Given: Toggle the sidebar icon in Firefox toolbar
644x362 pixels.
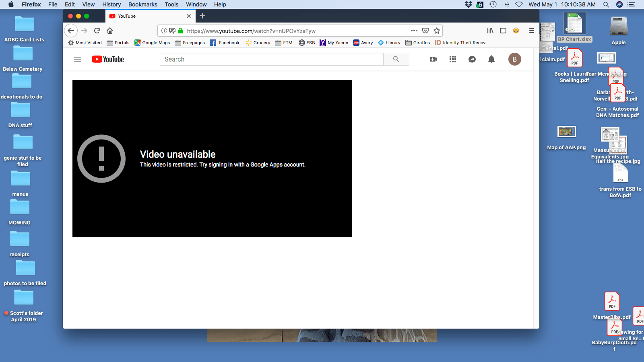Looking at the screenshot, I should [503, 31].
